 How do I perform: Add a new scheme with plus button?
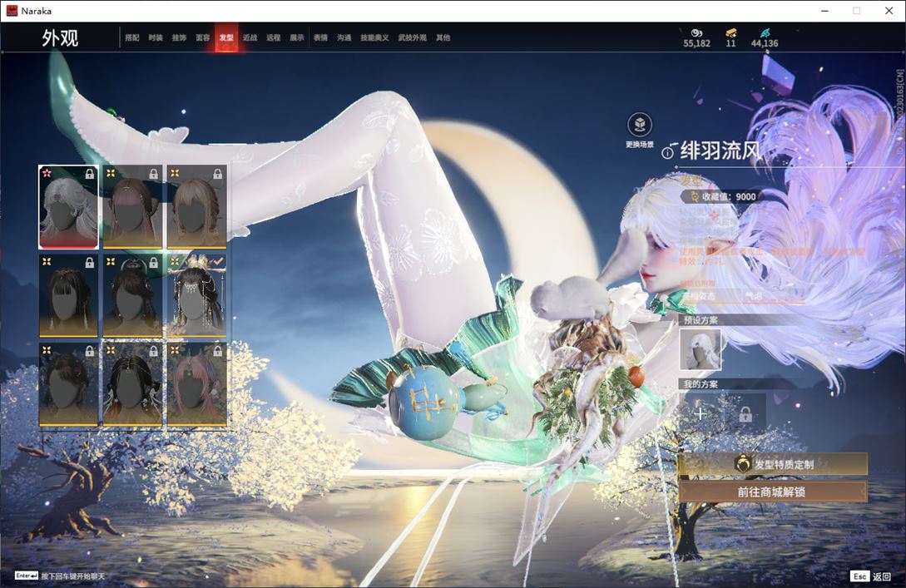point(701,413)
